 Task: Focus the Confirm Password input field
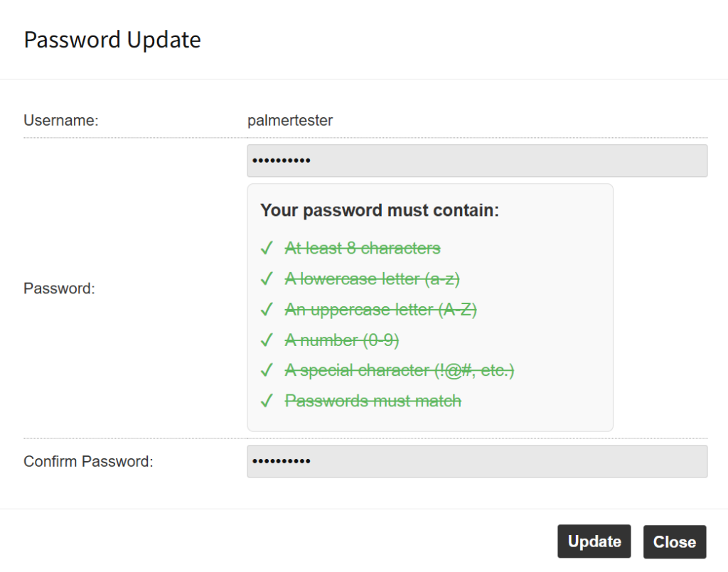pyautogui.click(x=476, y=462)
